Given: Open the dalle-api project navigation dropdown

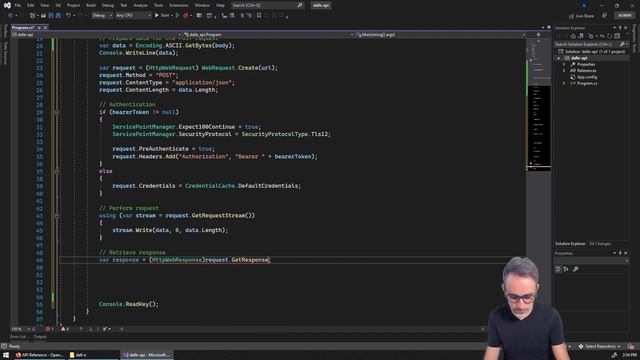Looking at the screenshot, I should coord(96,35).
